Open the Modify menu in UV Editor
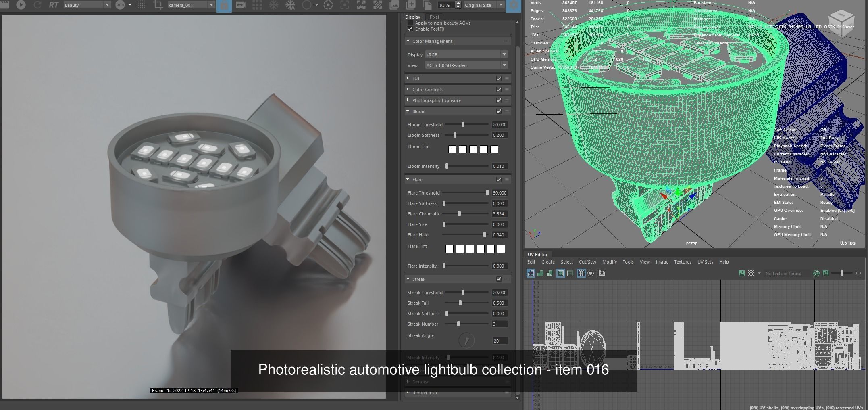Screen dimensions: 868x410 click(609, 262)
